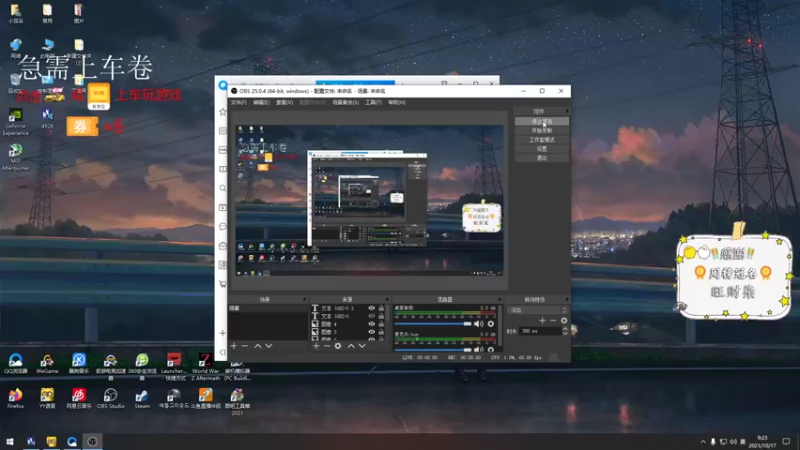Image resolution: width=800 pixels, height=450 pixels.
Task: Click the Exit button in Controls
Action: point(541,158)
